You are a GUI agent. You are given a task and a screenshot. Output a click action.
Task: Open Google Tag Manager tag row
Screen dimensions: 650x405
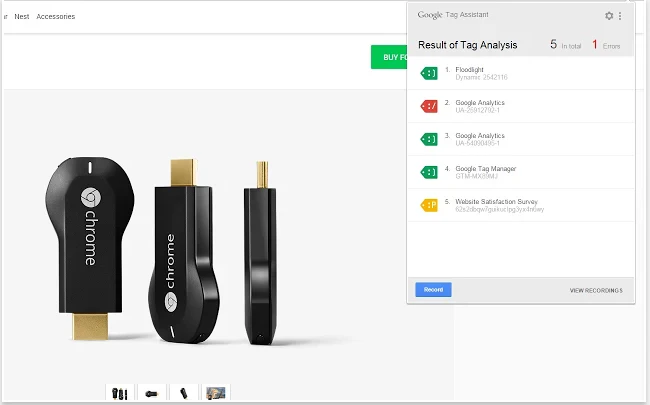[521, 172]
